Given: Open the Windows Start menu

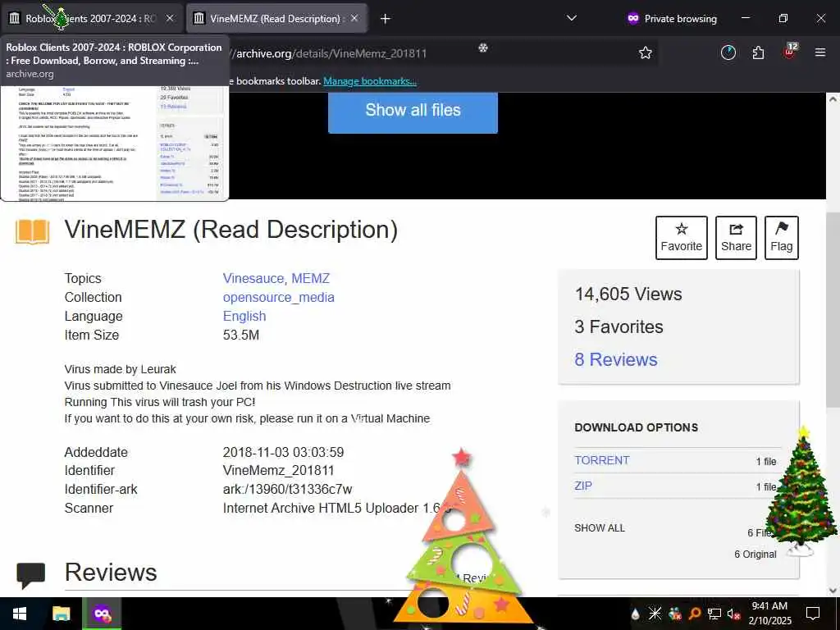Looking at the screenshot, I should (20, 614).
